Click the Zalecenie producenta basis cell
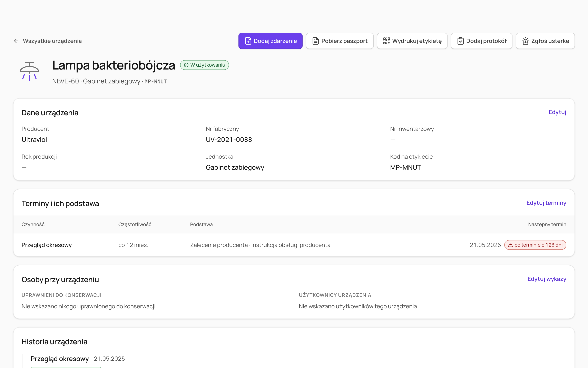Viewport: 588px width, 368px height. pyautogui.click(x=260, y=245)
